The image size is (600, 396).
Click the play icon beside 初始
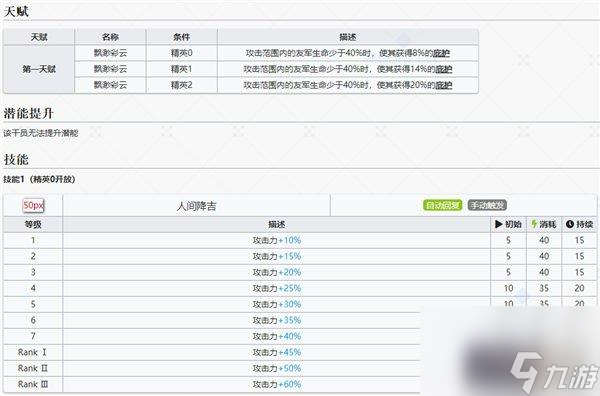[498, 224]
